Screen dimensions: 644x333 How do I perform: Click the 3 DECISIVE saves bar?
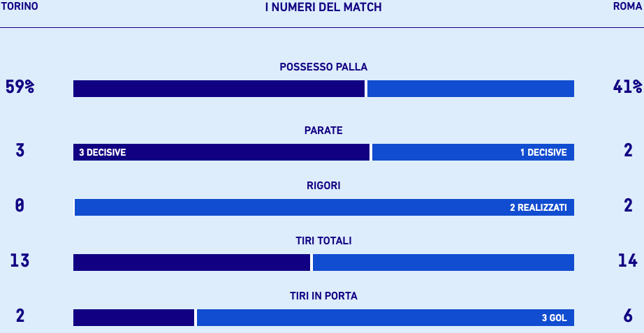click(x=221, y=152)
